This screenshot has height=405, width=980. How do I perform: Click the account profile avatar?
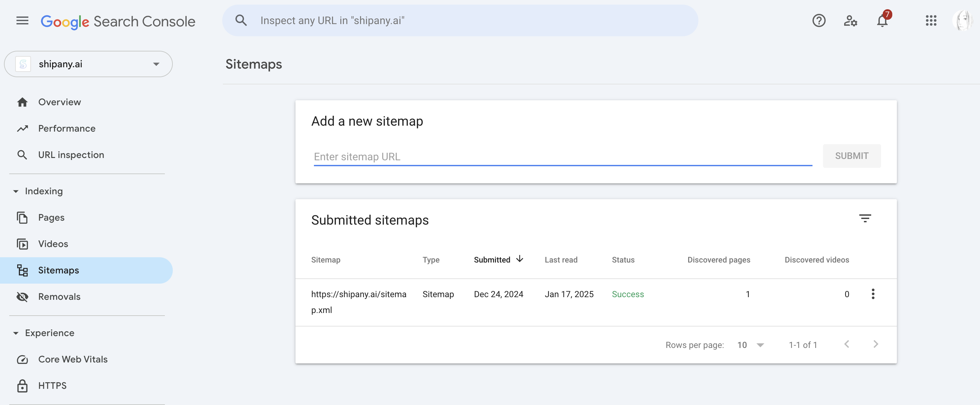pyautogui.click(x=963, y=20)
